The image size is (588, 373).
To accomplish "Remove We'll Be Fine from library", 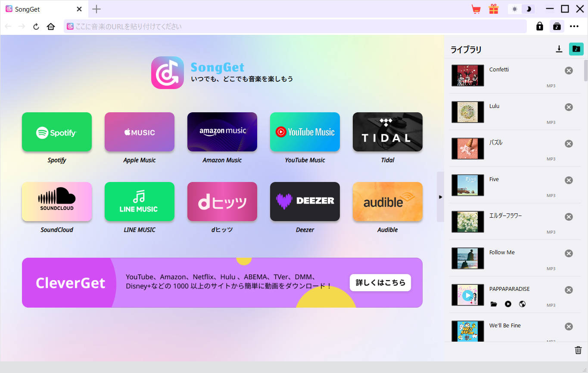I will pos(569,327).
